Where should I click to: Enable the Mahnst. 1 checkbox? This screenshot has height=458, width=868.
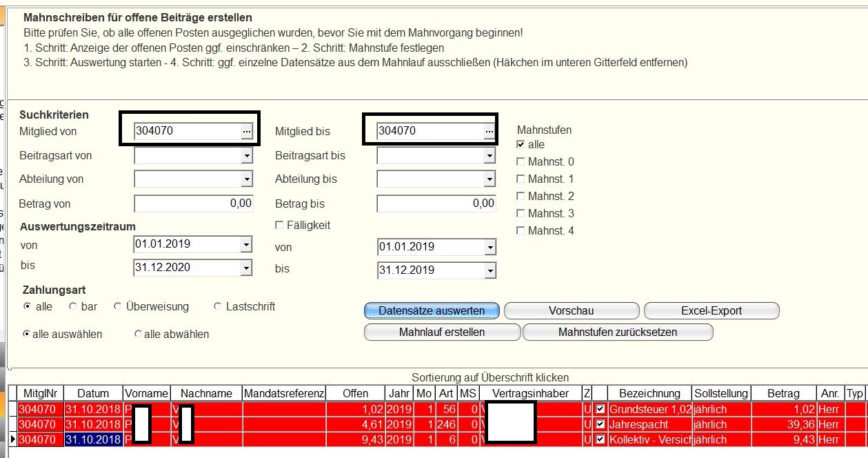pyautogui.click(x=521, y=179)
